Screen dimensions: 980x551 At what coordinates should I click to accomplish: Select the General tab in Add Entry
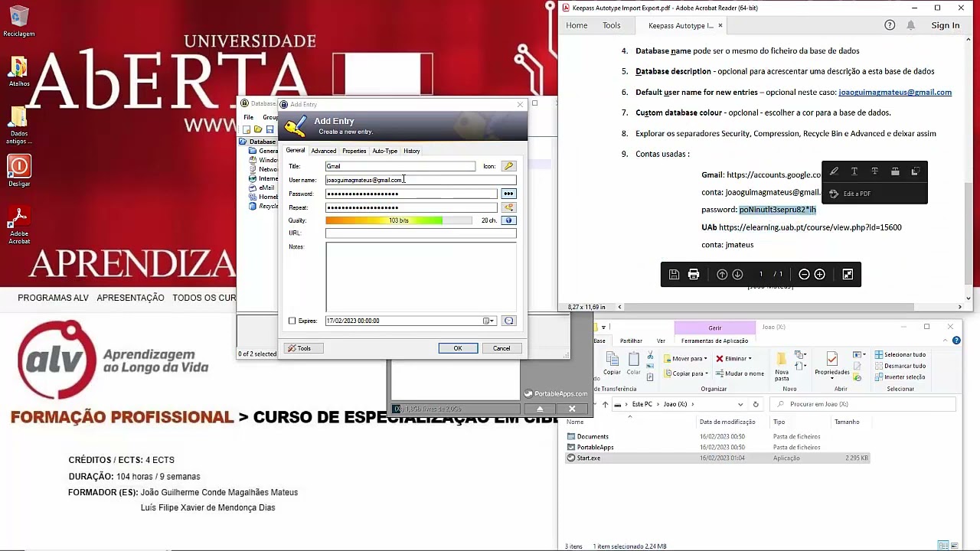pos(295,150)
